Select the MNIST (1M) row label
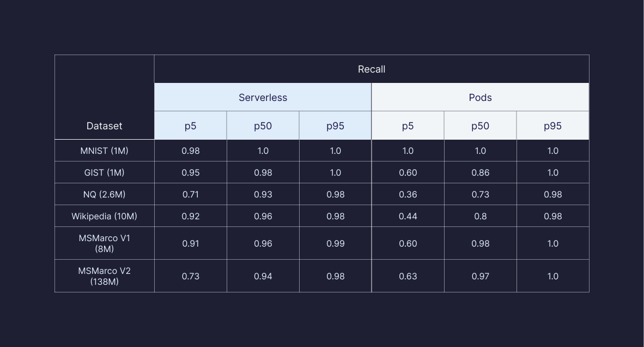The height and width of the screenshot is (347, 644). [104, 151]
